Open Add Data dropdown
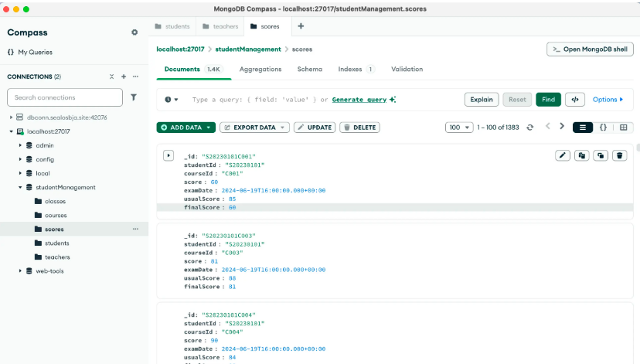The height and width of the screenshot is (364, 640). pyautogui.click(x=186, y=128)
